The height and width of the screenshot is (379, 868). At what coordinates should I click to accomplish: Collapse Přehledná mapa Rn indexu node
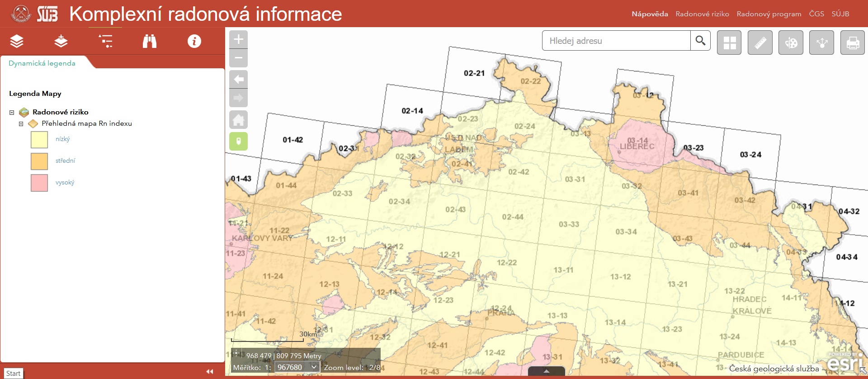21,124
